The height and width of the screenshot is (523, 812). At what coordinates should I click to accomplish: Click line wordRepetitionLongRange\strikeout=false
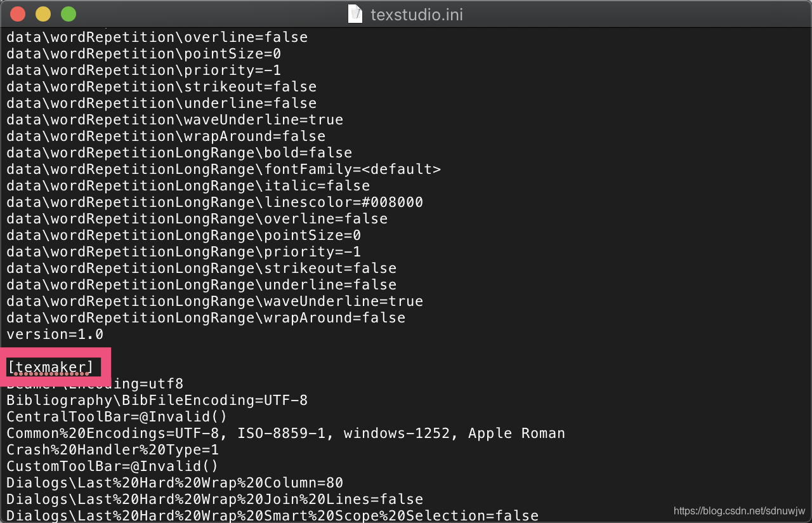point(201,268)
